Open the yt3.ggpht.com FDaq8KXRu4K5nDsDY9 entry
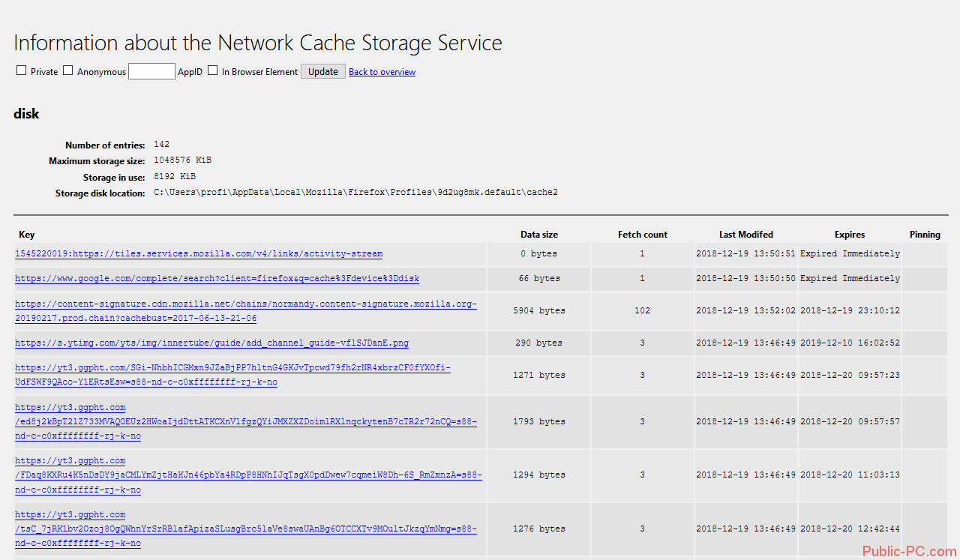Viewport: 960px width, 560px height. [248, 475]
